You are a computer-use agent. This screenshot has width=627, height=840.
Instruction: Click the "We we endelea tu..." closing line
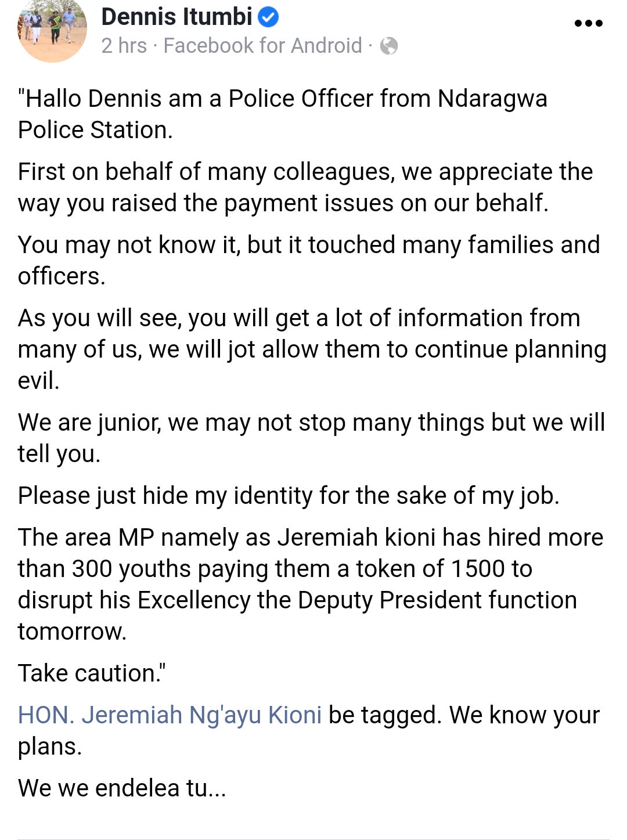point(122,788)
